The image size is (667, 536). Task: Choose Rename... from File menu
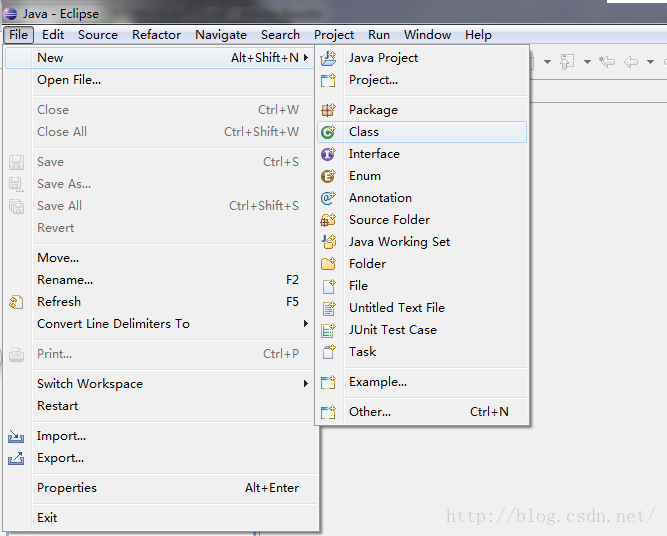[161, 280]
